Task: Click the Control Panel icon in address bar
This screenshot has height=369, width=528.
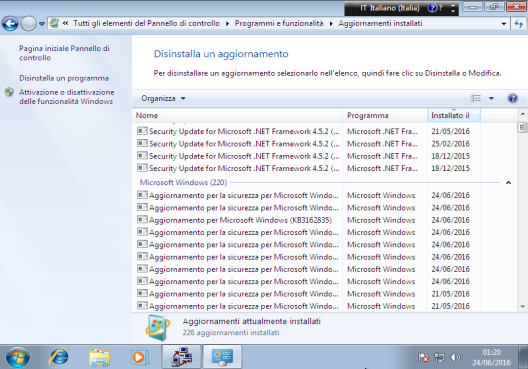Action: pos(54,23)
